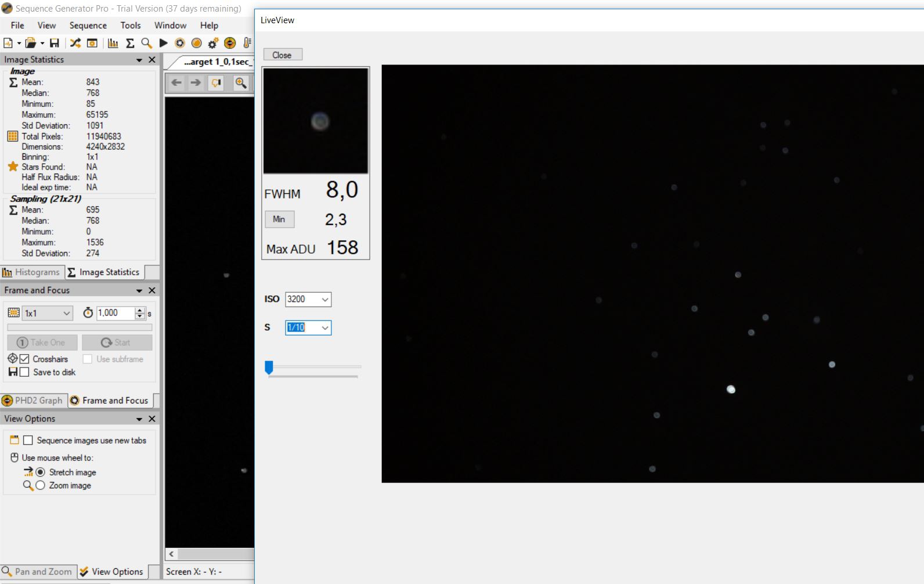924x584 pixels.
Task: Open the shutter speed 1/10 dropdown
Action: [308, 327]
